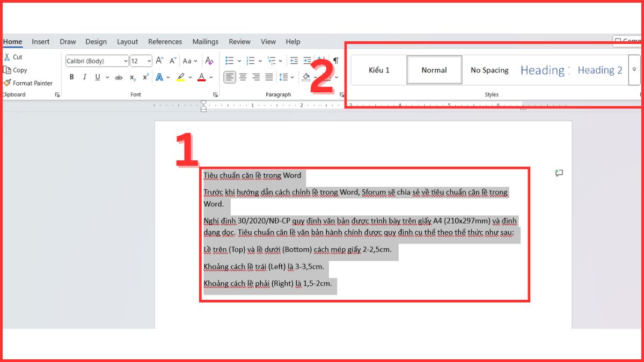Copy the selection using the Copy icon
The image size is (644, 362).
[x=7, y=70]
